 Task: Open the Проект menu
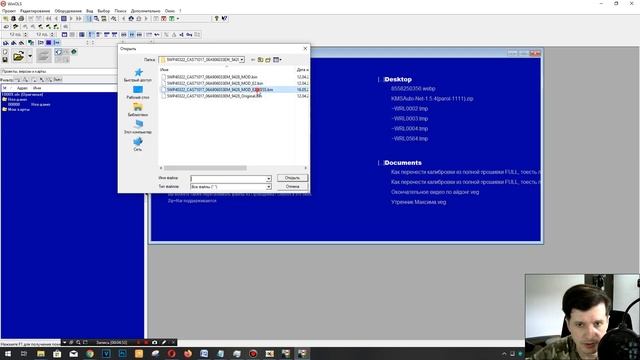(9, 11)
